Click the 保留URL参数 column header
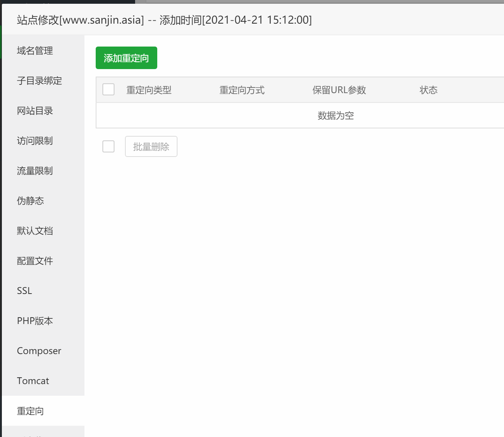This screenshot has height=437, width=504. tap(339, 90)
